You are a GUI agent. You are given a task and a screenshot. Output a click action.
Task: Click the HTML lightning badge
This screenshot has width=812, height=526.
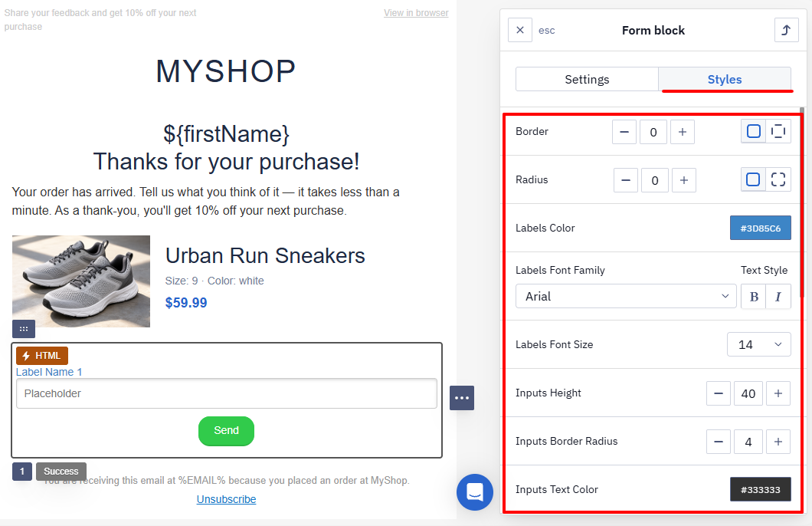tap(42, 356)
